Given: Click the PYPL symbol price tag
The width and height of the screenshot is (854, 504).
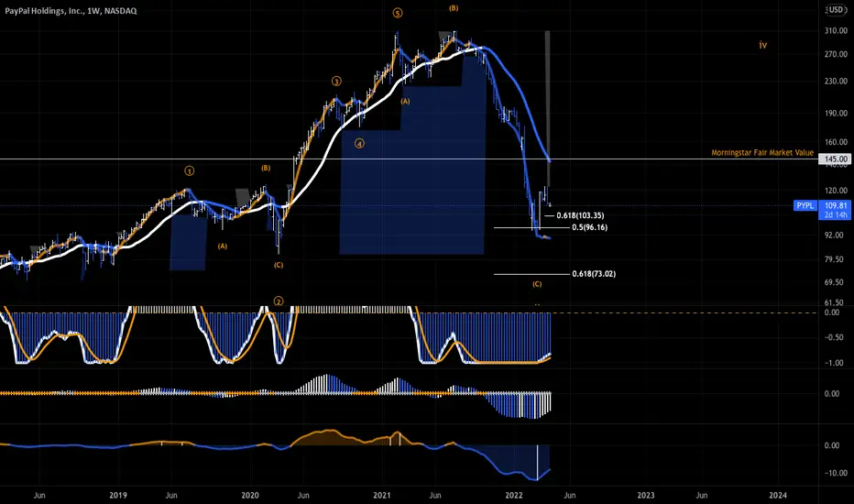Looking at the screenshot, I should click(x=805, y=205).
